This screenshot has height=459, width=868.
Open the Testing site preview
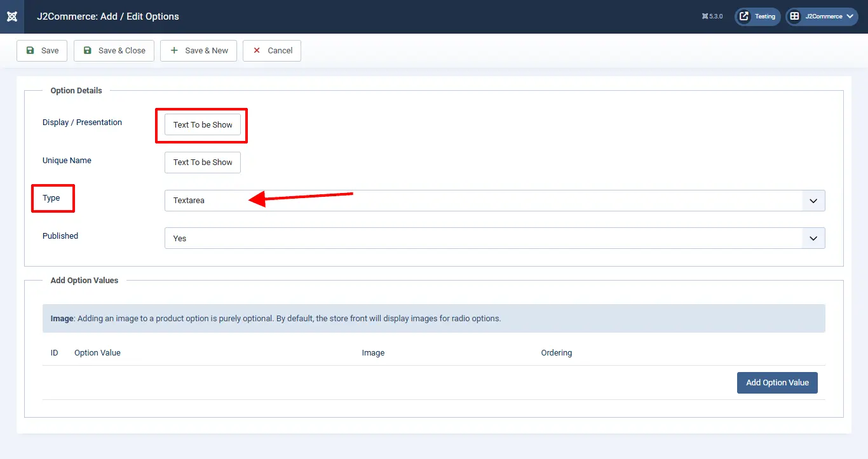click(757, 17)
